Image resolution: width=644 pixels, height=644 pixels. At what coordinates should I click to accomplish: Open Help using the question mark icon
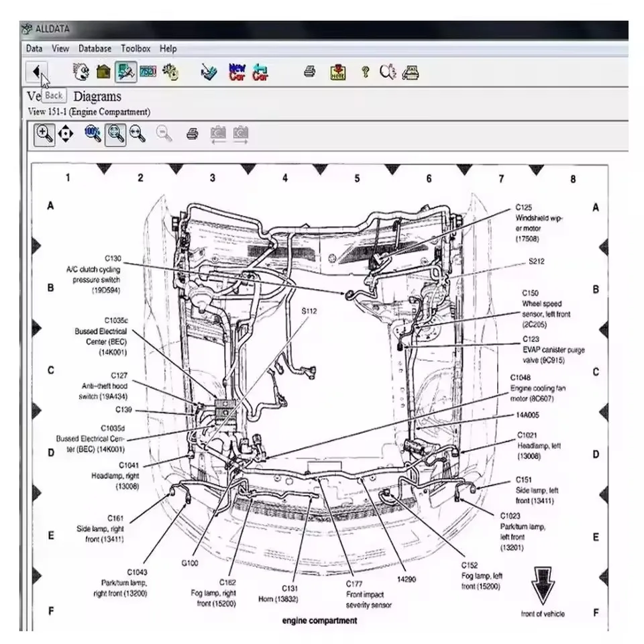[x=364, y=72]
